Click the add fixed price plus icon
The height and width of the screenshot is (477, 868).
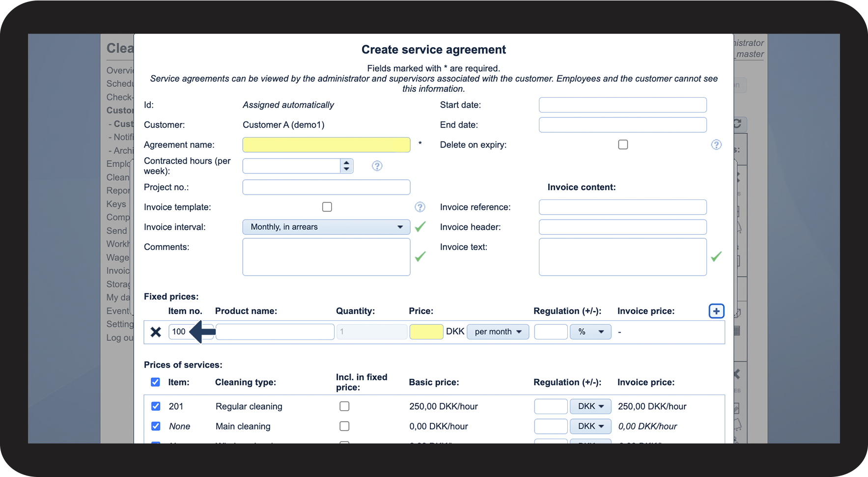[x=716, y=311]
